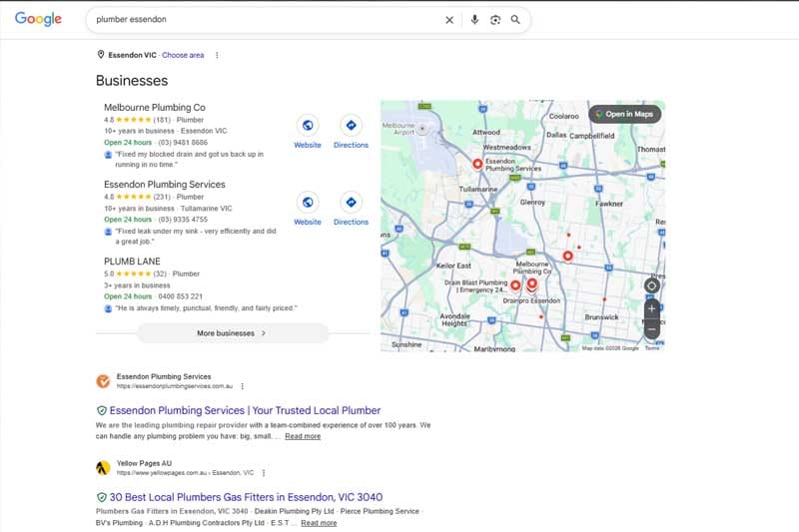Viewport: 799px width, 532px height.
Task: Click the Melbourne Plumbing Co map pin
Action: pyautogui.click(x=532, y=284)
